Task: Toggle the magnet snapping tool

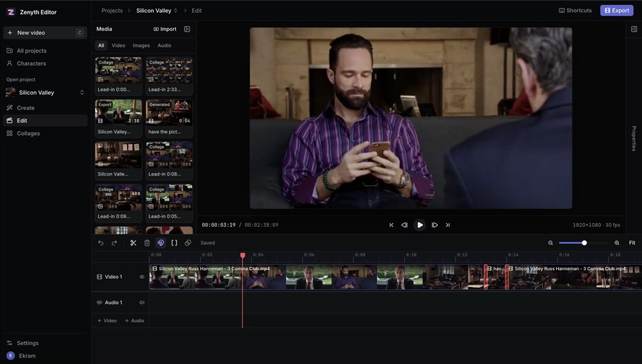Action: (x=161, y=243)
